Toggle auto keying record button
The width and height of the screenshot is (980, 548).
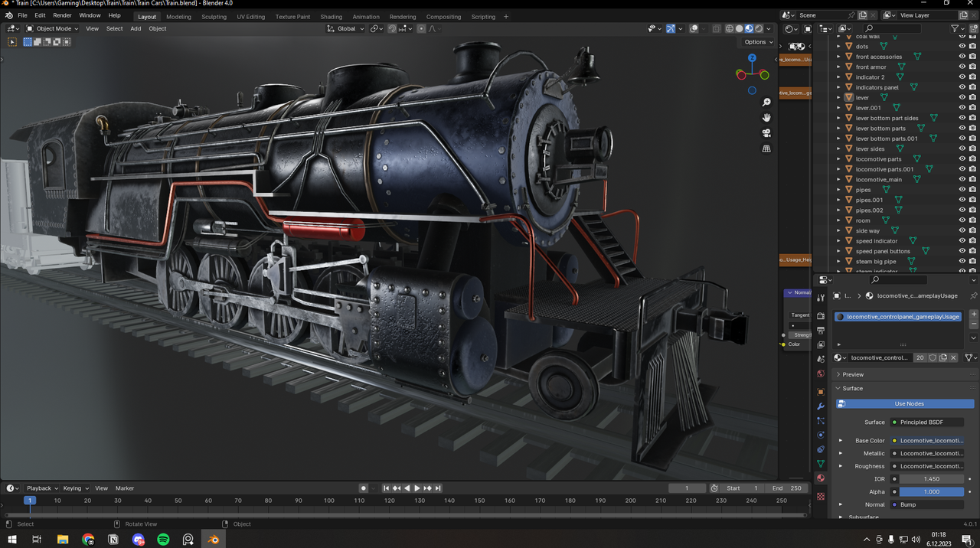pos(364,488)
